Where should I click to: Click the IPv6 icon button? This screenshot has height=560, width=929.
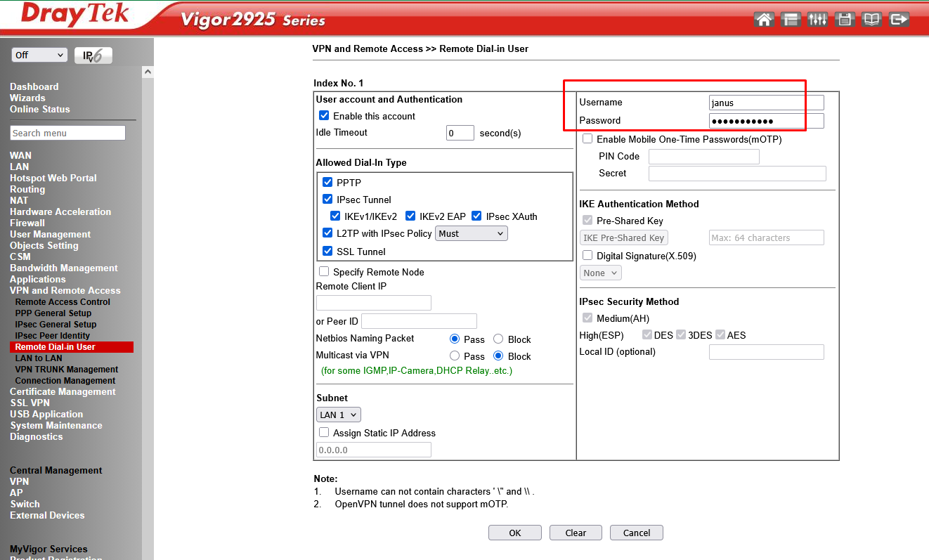(x=93, y=56)
